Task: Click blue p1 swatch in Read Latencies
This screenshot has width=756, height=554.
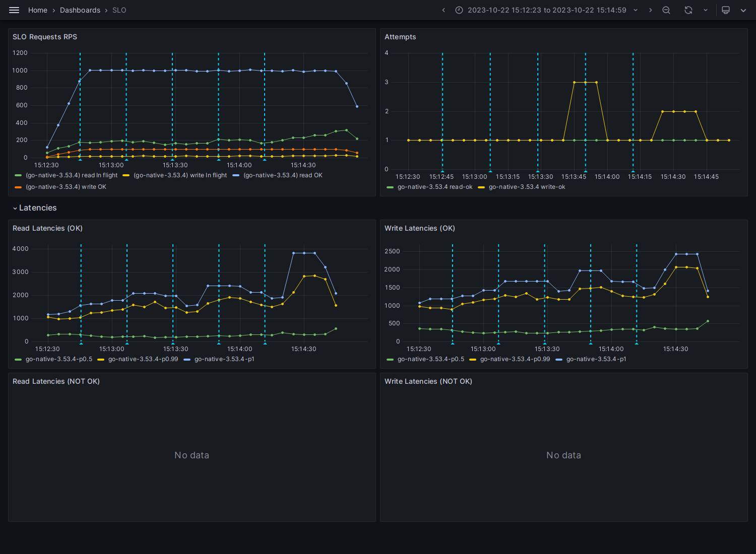Action: pyautogui.click(x=187, y=359)
